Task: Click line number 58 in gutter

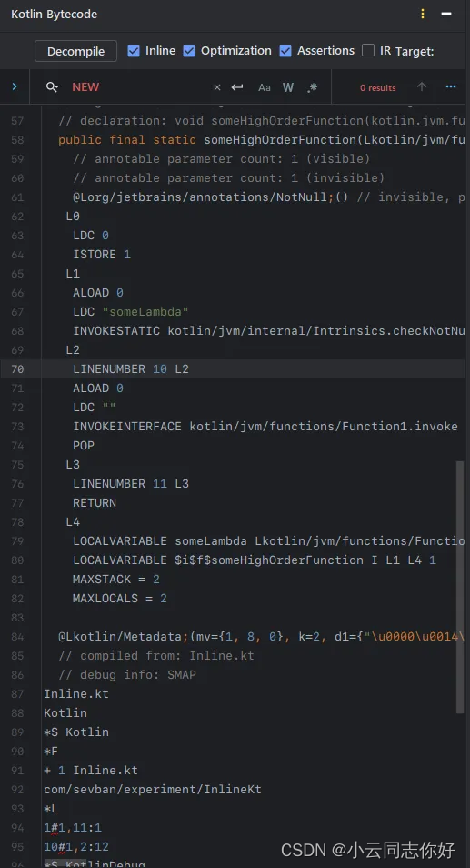Action: (17, 139)
